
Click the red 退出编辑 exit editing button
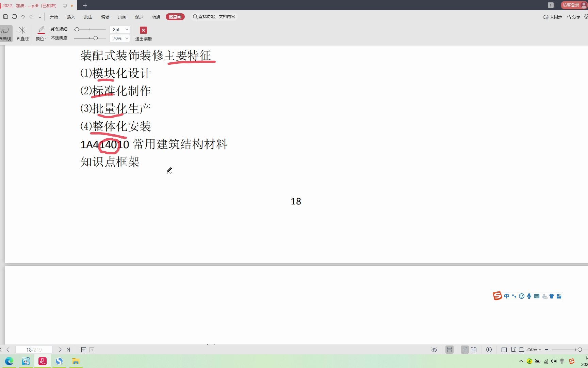(144, 34)
